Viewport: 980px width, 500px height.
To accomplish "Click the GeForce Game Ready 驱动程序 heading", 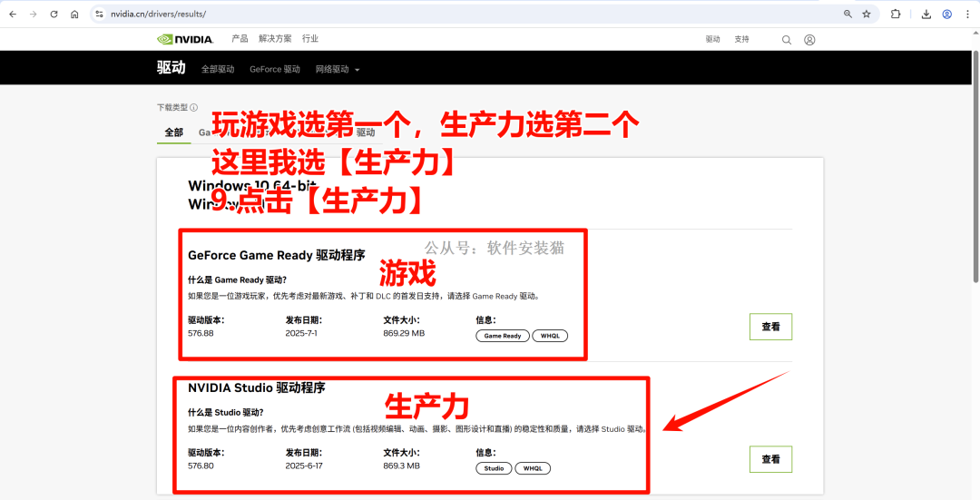I will click(276, 255).
